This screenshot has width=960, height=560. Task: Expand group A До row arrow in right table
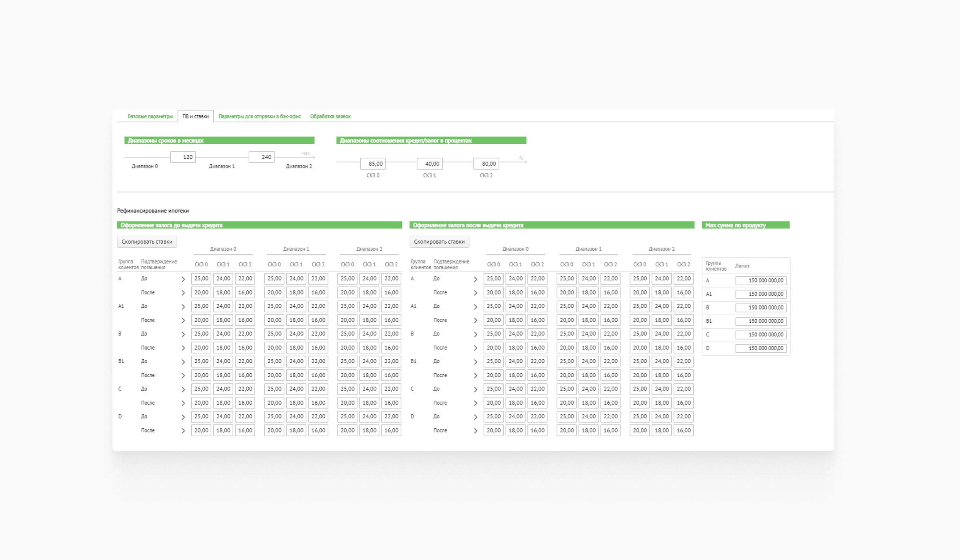pyautogui.click(x=476, y=279)
